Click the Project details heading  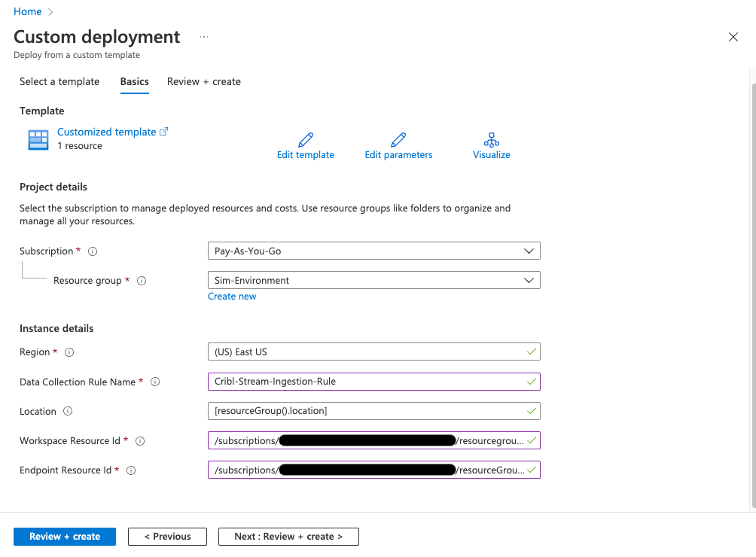click(x=53, y=187)
